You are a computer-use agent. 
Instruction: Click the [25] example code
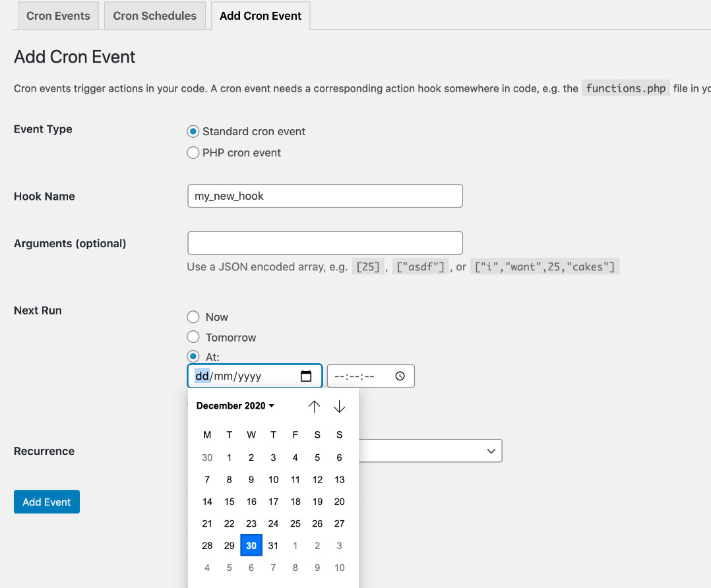[368, 266]
